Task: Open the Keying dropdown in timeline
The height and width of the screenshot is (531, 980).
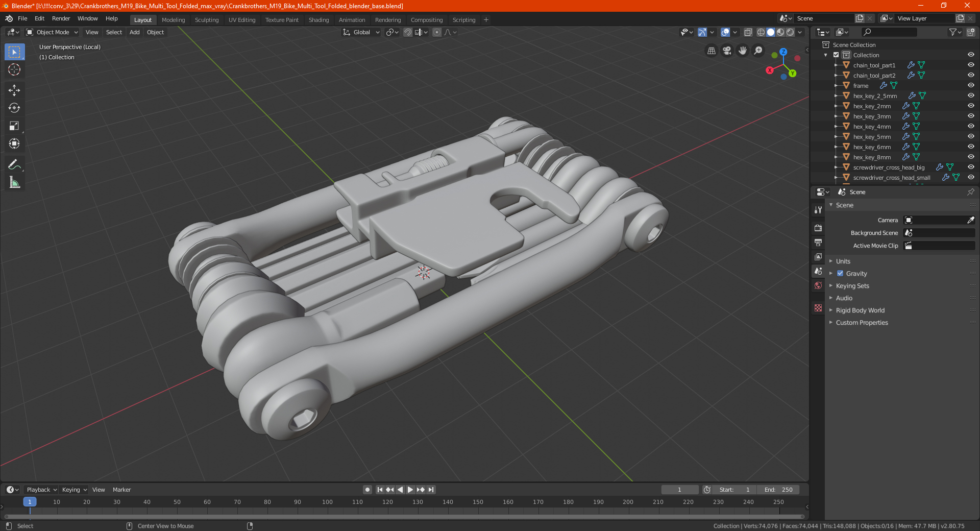Action: click(74, 490)
